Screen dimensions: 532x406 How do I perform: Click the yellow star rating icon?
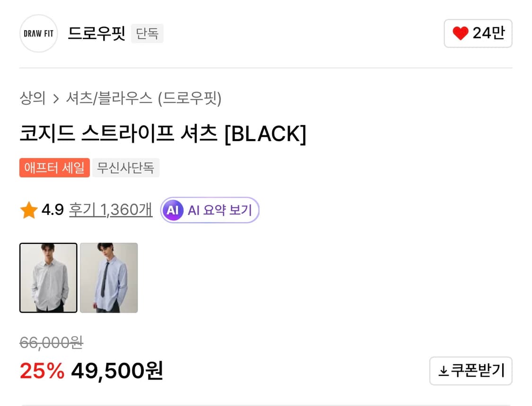click(x=28, y=209)
